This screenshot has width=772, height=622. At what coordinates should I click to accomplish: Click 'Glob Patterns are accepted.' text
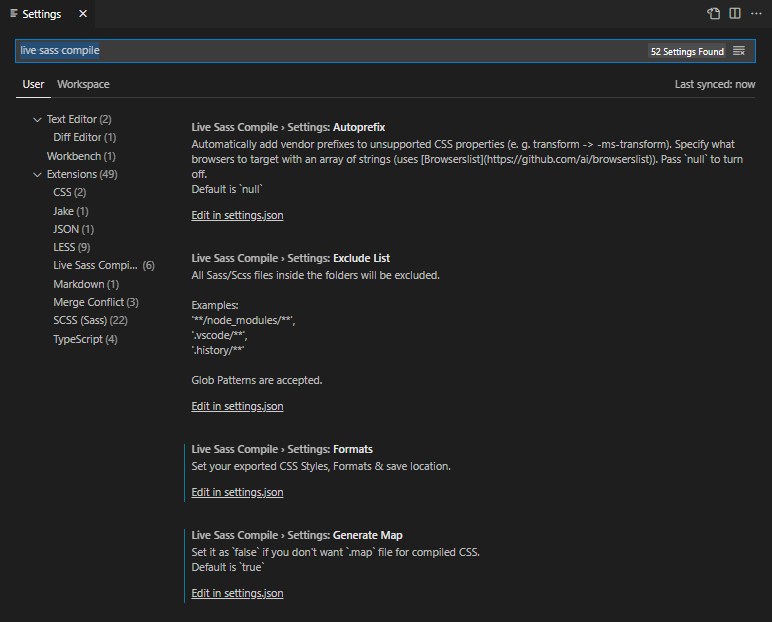pyautogui.click(x=257, y=380)
